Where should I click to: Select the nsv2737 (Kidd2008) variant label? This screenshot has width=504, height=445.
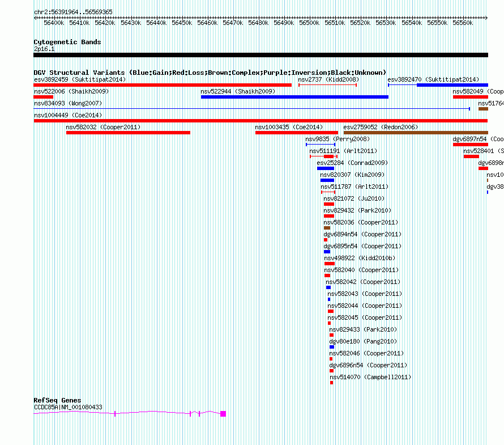pos(328,79)
